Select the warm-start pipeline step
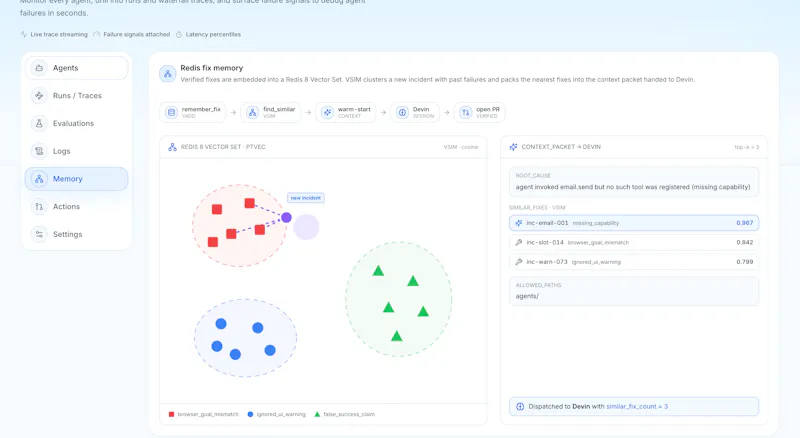800x438 pixels. coord(346,112)
